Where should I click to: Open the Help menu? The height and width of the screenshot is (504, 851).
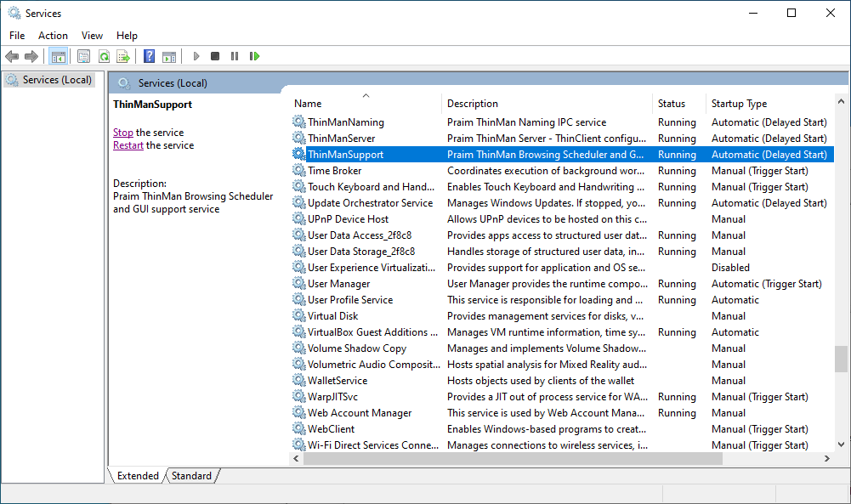pos(127,35)
